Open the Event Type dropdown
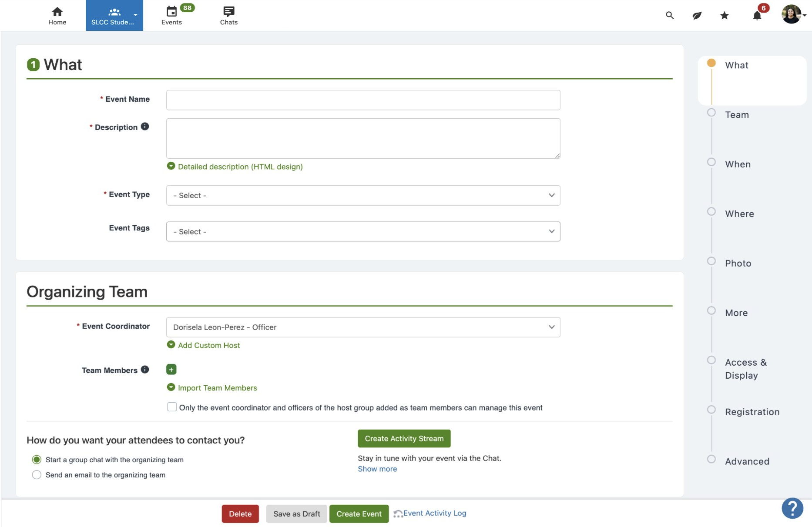 tap(363, 195)
